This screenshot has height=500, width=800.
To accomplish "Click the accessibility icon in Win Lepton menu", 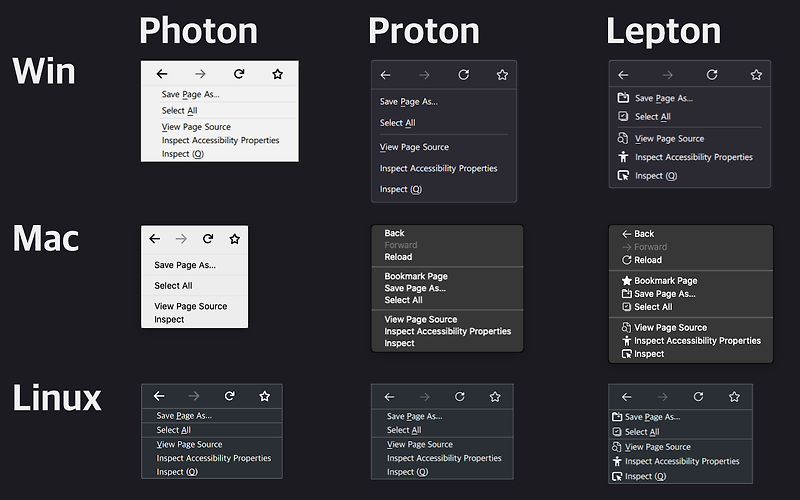I will pos(623,157).
